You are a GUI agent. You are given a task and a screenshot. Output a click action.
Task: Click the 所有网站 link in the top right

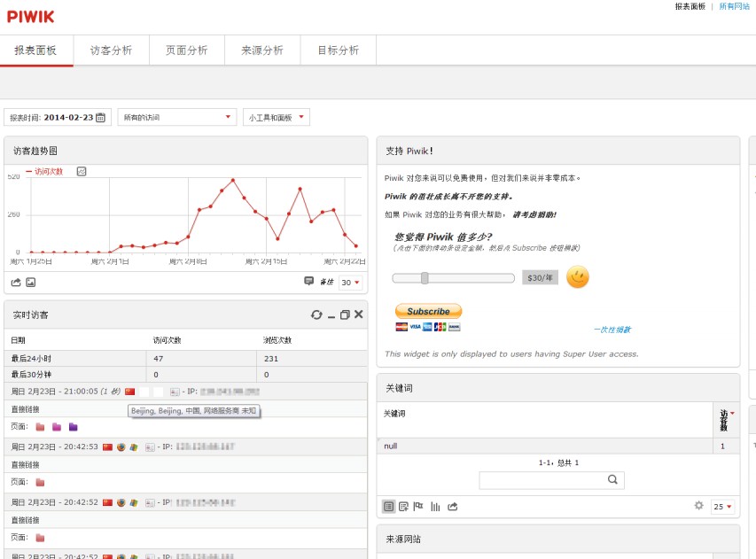[x=735, y=6]
